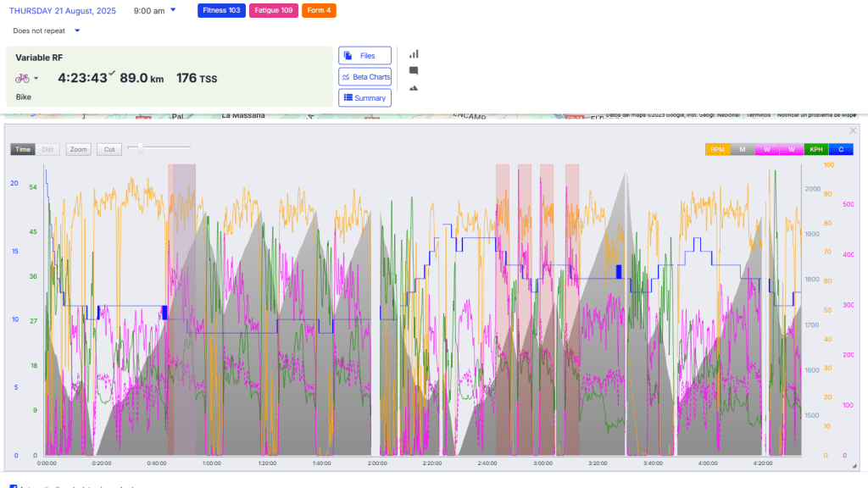This screenshot has height=488, width=868.
Task: Click the chart smoothing slider handle
Action: tap(140, 148)
